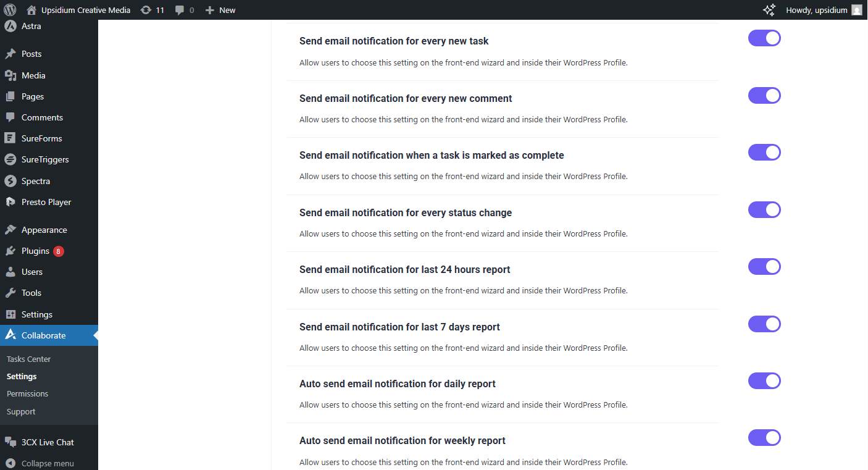Toggle auto send weekly report notification
Screen dimensions: 868x470
point(764,438)
